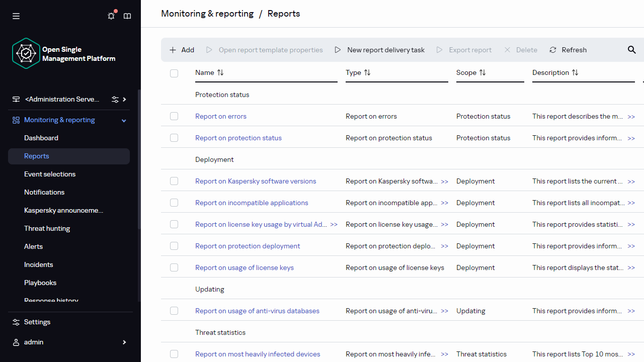Open Event selections in sidebar

pyautogui.click(x=50, y=174)
